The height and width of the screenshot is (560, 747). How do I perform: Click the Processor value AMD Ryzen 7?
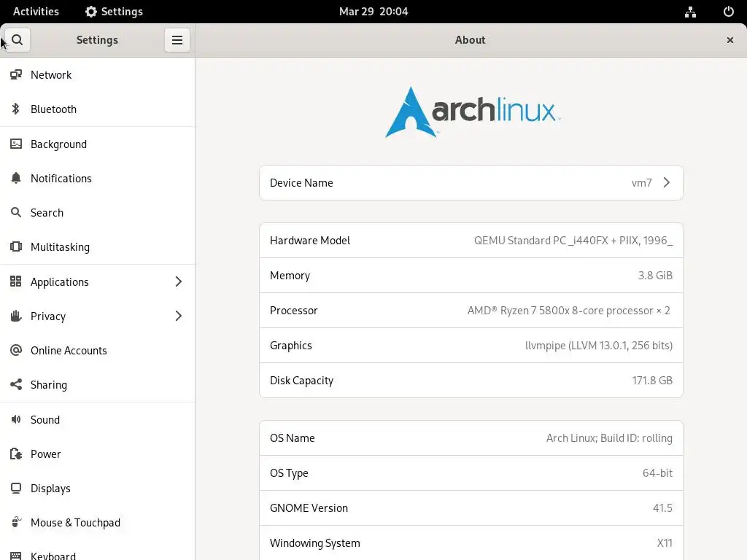click(x=569, y=311)
